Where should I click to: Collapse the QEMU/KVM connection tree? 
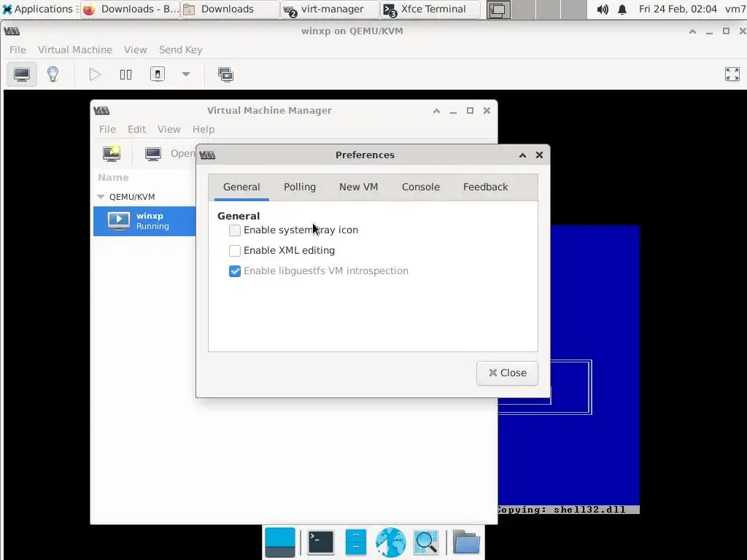pos(101,197)
